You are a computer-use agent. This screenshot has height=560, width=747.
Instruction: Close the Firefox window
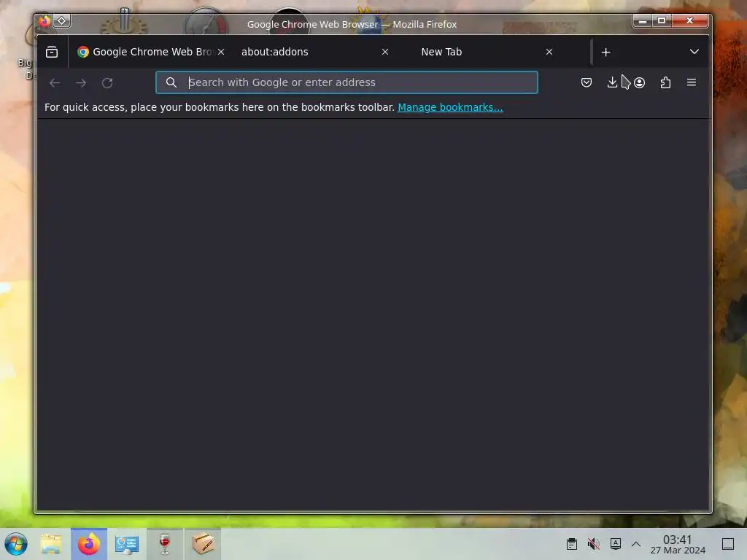(x=689, y=20)
